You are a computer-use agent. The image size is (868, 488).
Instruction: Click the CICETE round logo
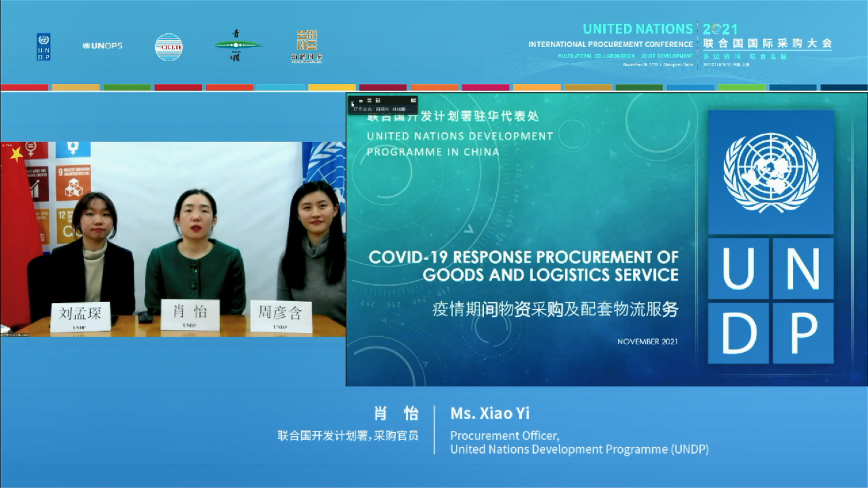coord(169,47)
